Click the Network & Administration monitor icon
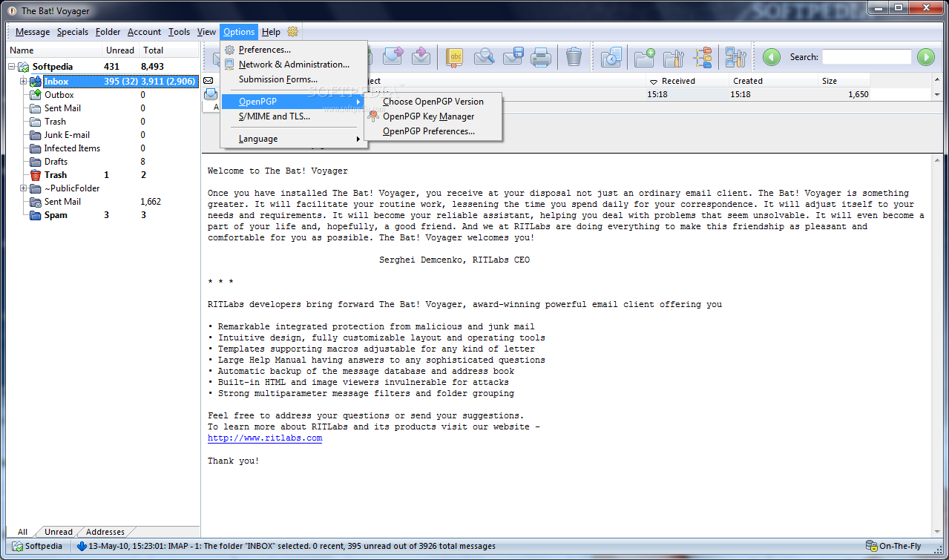Screen dimensions: 949x560 [x=229, y=65]
